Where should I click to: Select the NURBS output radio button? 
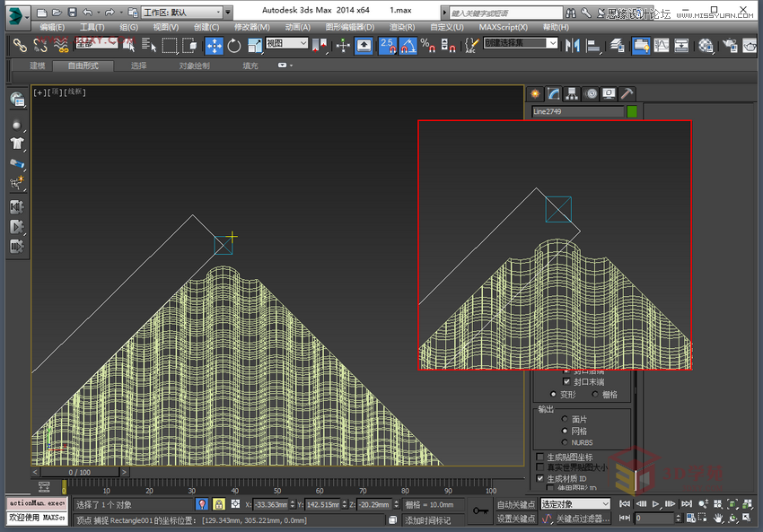pos(564,443)
